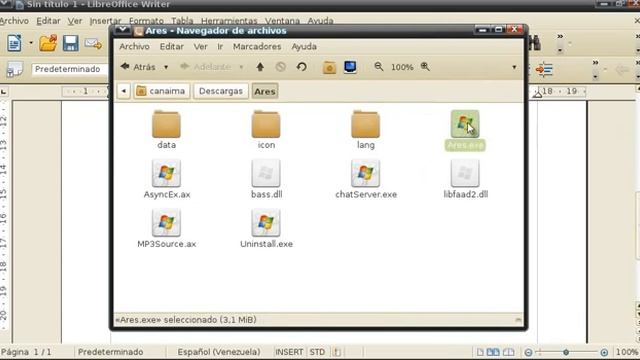The image size is (640, 360).
Task: Navigate to Descargas path button
Action: click(x=221, y=91)
